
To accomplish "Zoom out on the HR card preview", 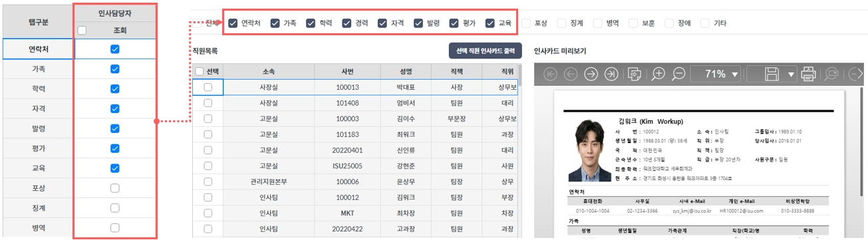I will coord(679,74).
